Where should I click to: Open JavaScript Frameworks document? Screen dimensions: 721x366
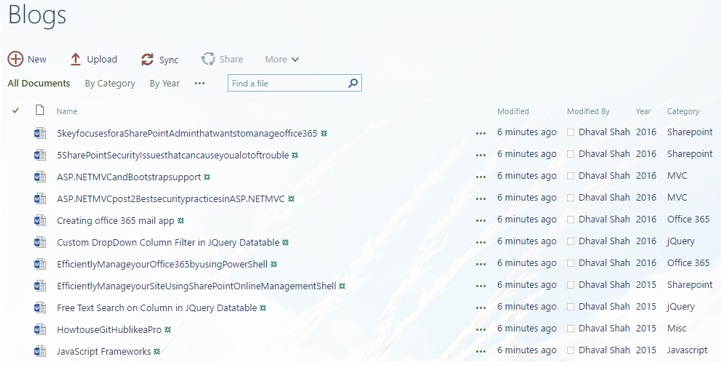coord(104,351)
